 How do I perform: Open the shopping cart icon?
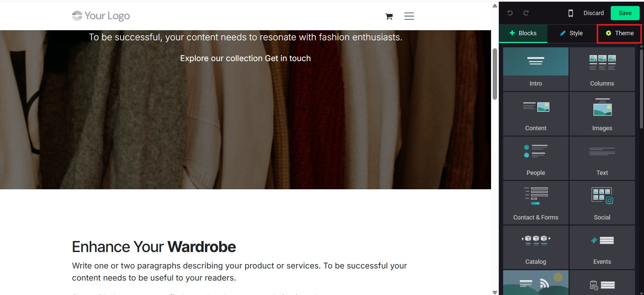(389, 16)
